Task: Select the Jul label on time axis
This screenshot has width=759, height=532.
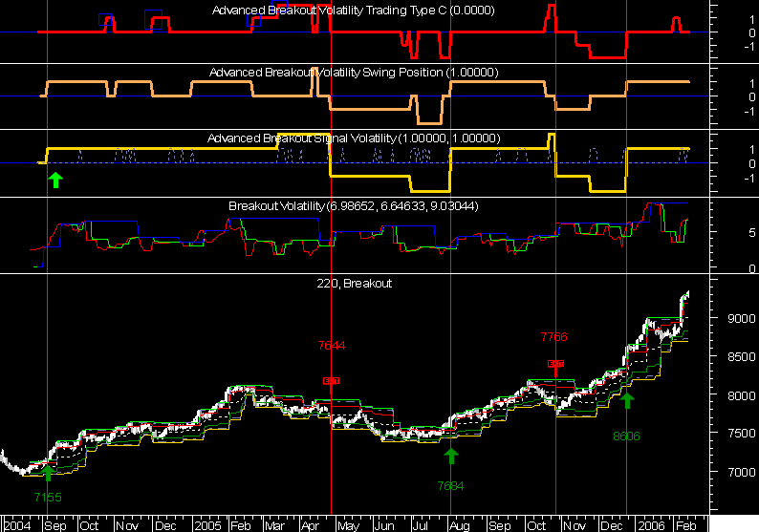Action: point(420,525)
